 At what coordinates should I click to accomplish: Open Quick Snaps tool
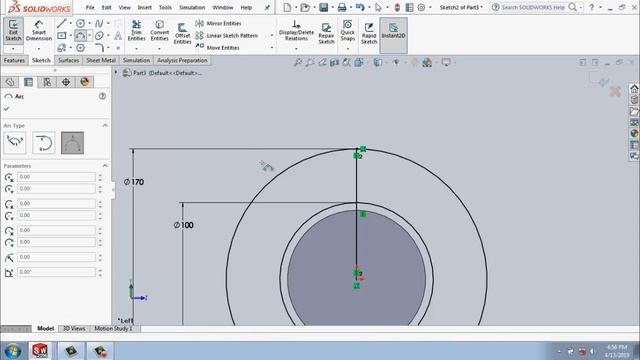click(347, 31)
